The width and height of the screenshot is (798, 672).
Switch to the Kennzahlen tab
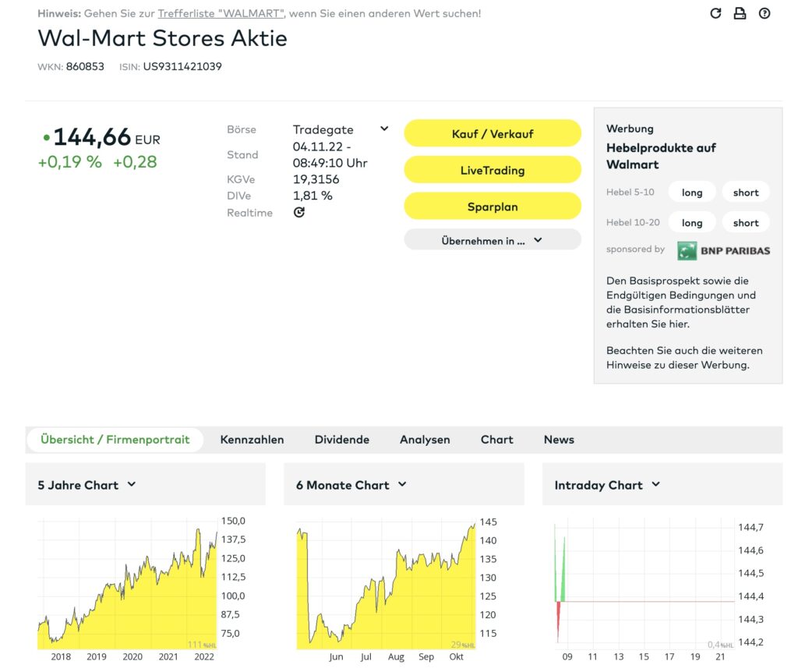tap(252, 440)
